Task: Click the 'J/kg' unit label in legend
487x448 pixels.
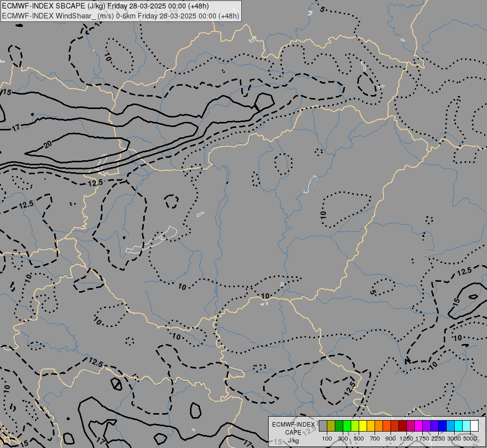Action: (x=293, y=441)
